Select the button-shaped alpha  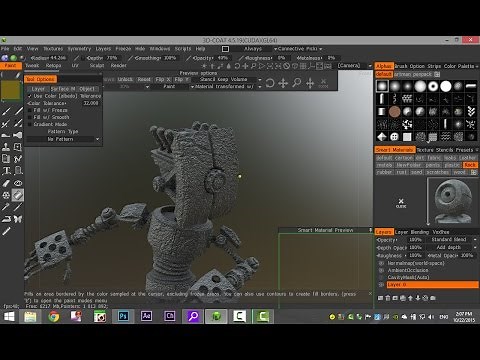click(395, 137)
